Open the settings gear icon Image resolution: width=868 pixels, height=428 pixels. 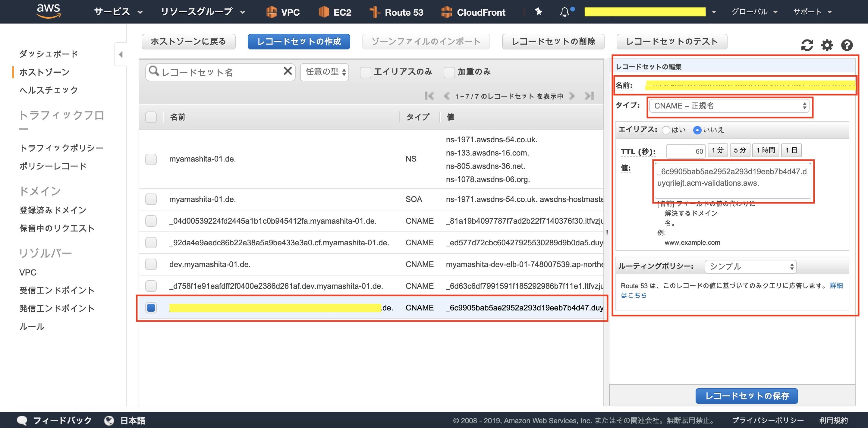827,45
